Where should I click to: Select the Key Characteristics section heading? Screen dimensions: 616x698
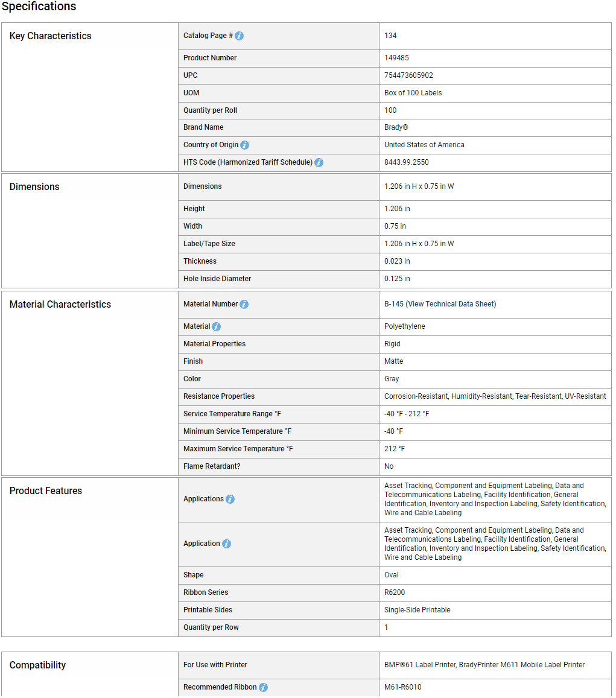[50, 36]
